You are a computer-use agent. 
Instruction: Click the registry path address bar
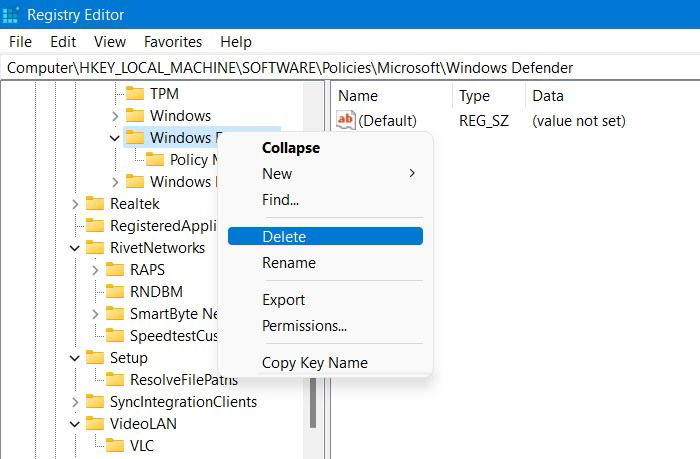point(350,68)
